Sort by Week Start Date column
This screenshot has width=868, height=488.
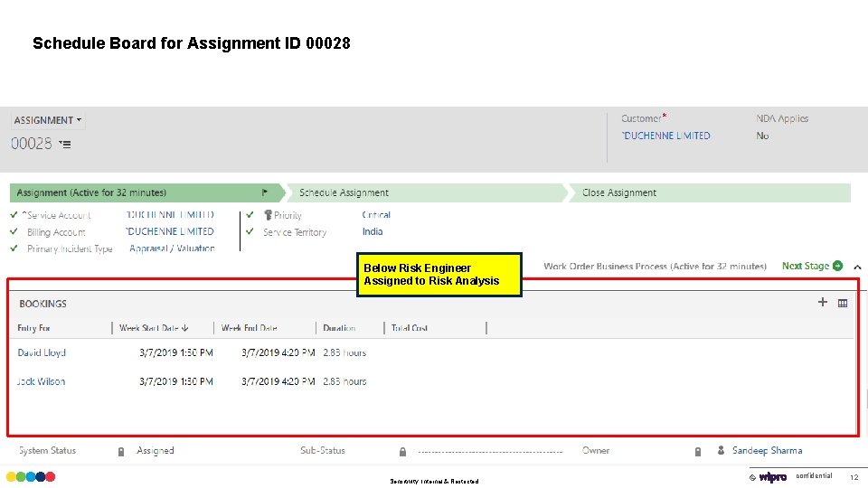[x=154, y=328]
